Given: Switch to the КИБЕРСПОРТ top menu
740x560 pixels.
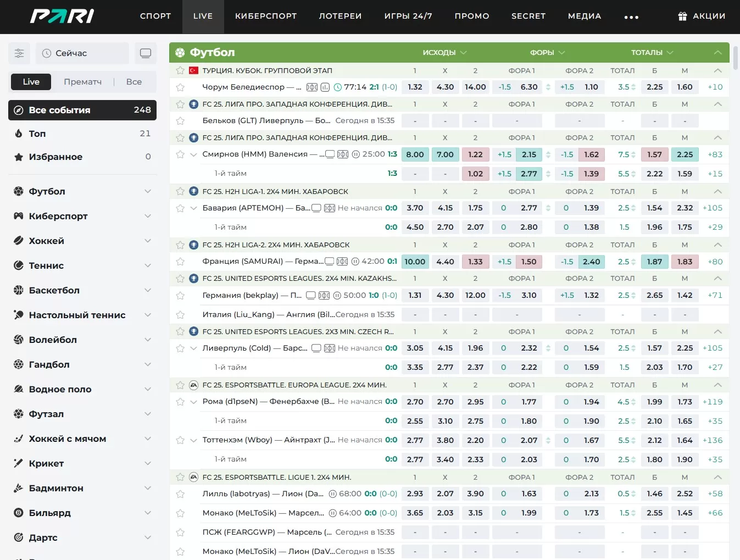Looking at the screenshot, I should pos(266,16).
